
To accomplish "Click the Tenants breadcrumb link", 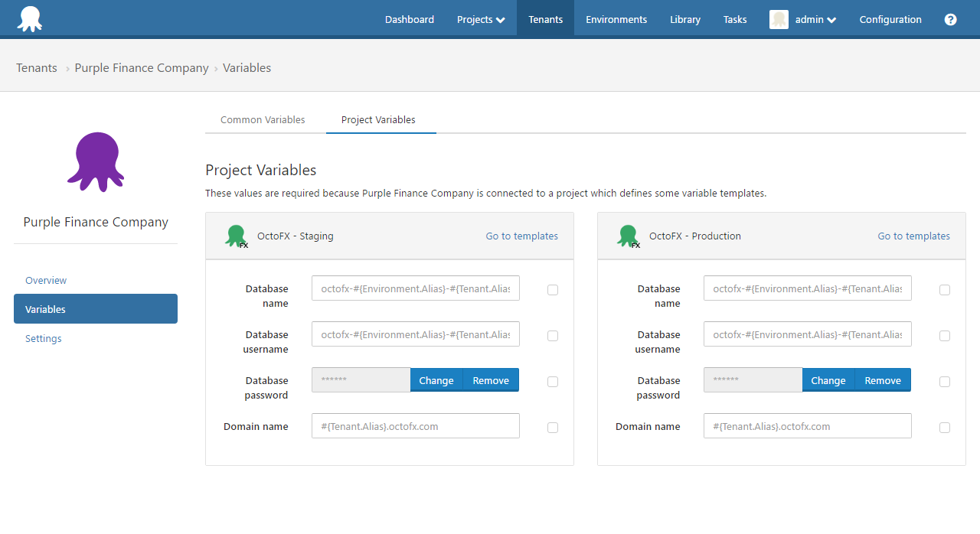I will click(x=36, y=67).
